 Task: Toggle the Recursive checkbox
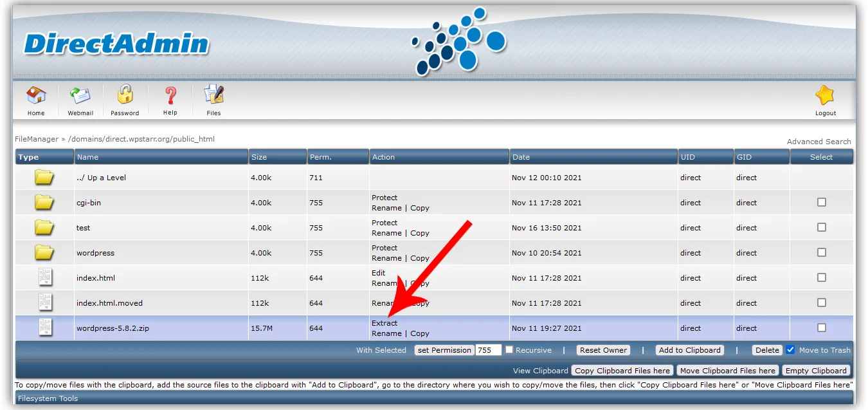click(x=509, y=349)
